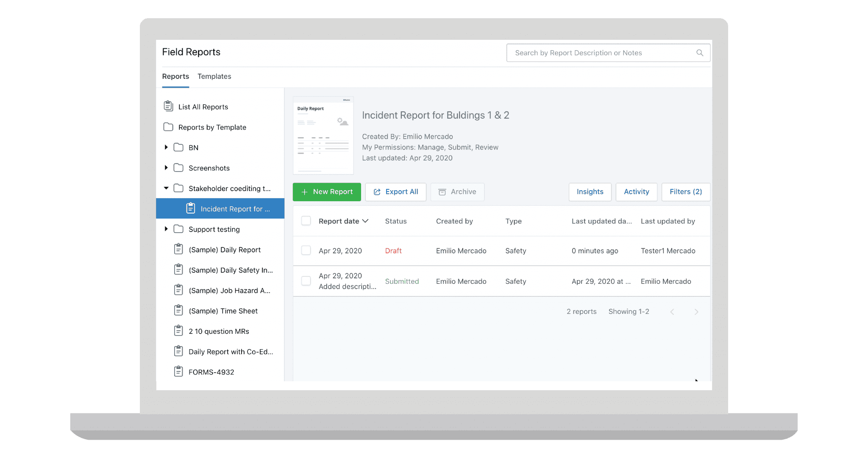
Task: Click the Daily Report with Co-Ed clipboard icon
Action: pos(178,351)
